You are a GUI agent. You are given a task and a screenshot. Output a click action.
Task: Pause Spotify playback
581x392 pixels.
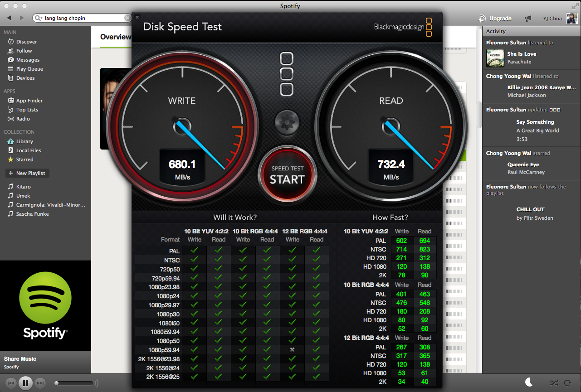click(25, 383)
